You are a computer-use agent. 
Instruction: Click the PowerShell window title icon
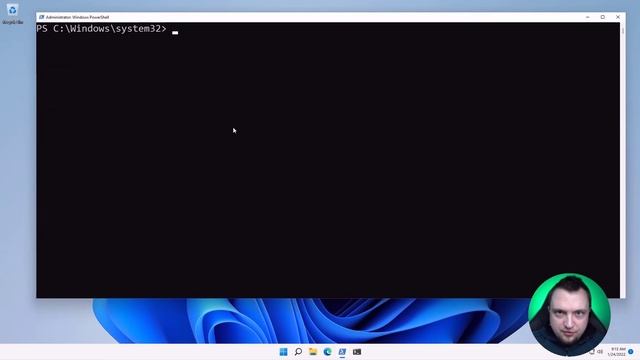(41, 17)
